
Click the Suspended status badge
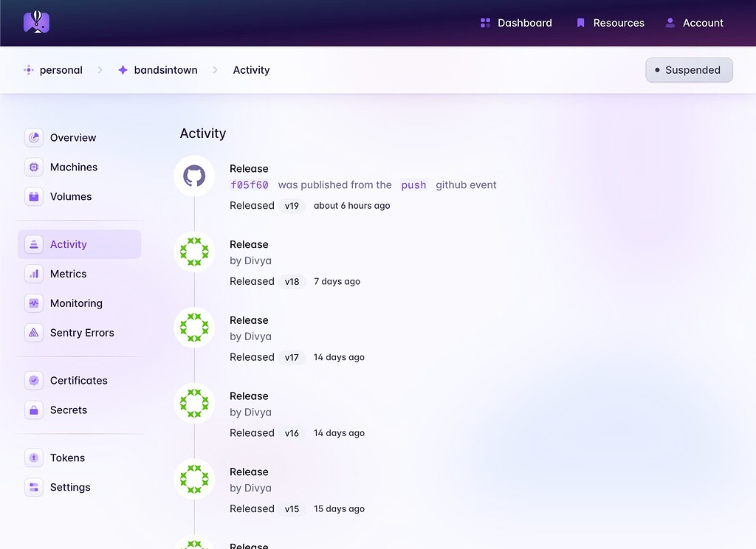tap(689, 69)
